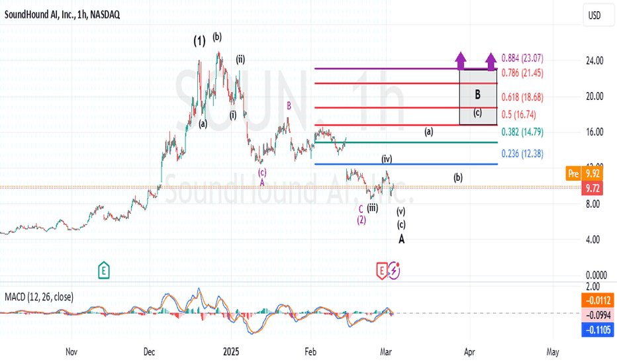Select the 0.884 (23.07) Fibonacci label
Screen dimensions: 617x364
click(522, 58)
